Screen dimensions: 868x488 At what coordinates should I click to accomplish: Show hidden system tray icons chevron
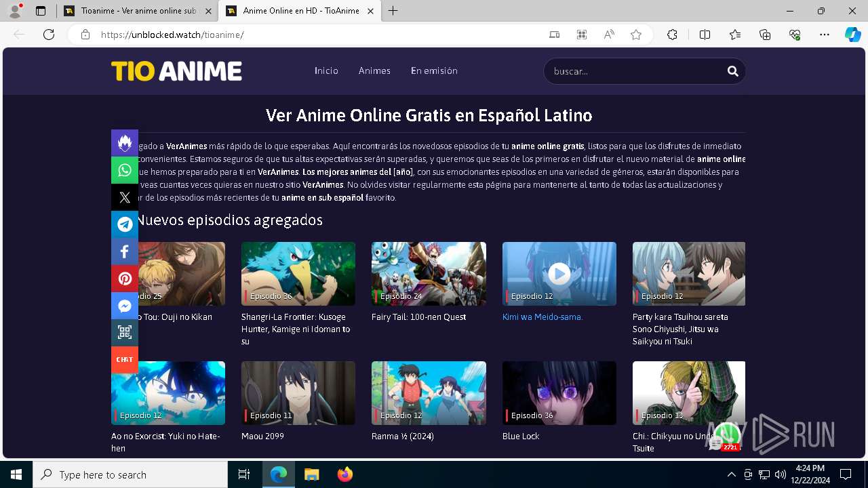click(x=731, y=474)
